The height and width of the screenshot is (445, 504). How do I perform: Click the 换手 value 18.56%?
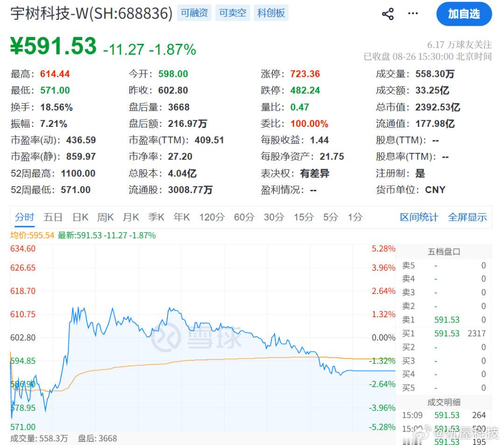point(56,107)
